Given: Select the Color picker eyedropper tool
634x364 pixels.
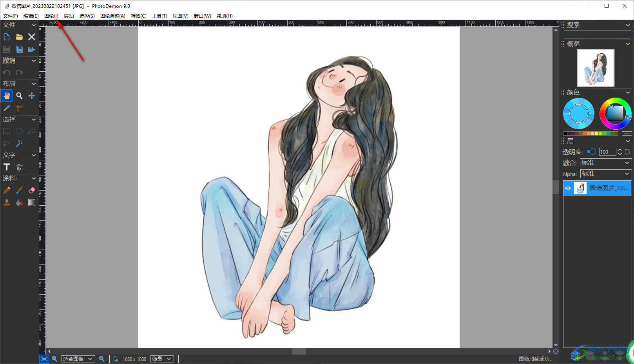Looking at the screenshot, I should tap(7, 108).
